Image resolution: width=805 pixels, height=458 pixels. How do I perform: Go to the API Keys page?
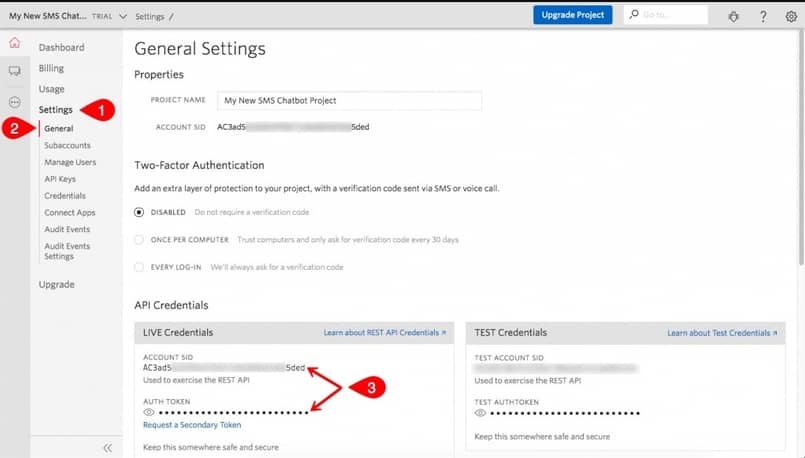(60, 179)
